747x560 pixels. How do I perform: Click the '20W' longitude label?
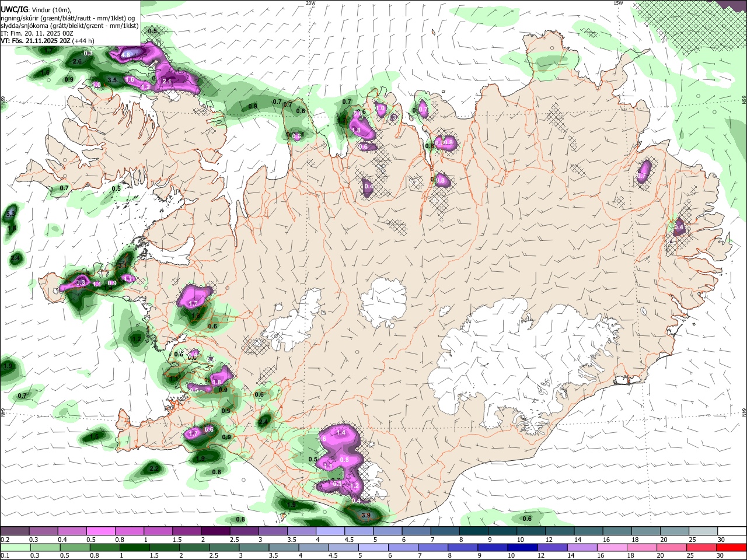click(x=310, y=3)
